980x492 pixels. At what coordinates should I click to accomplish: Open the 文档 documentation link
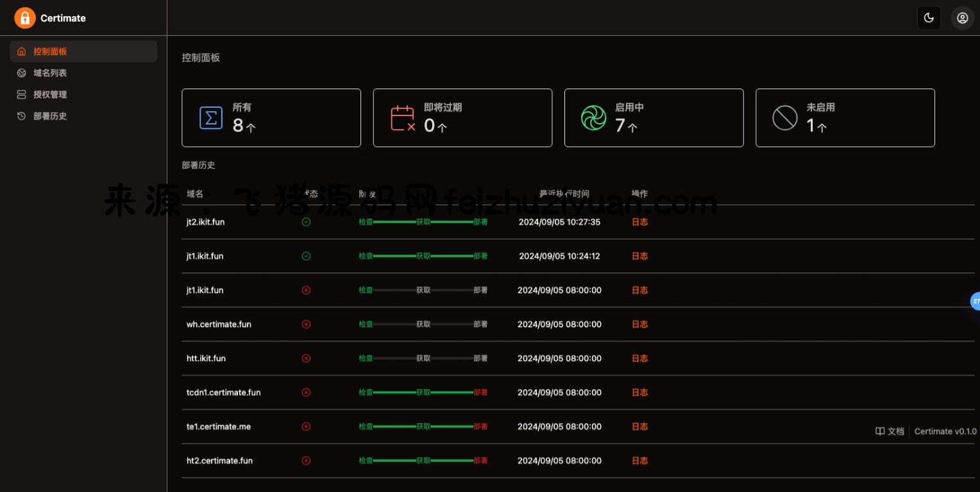890,431
